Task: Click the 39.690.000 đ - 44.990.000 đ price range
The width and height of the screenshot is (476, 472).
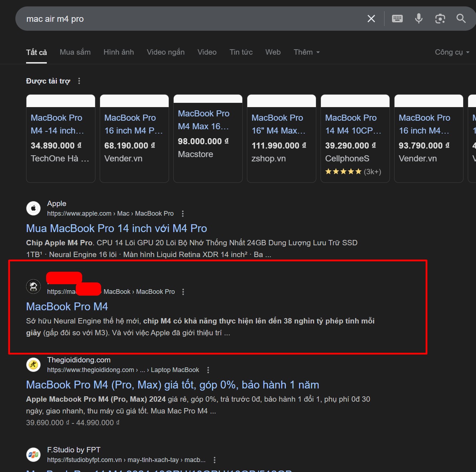Action: click(x=73, y=423)
